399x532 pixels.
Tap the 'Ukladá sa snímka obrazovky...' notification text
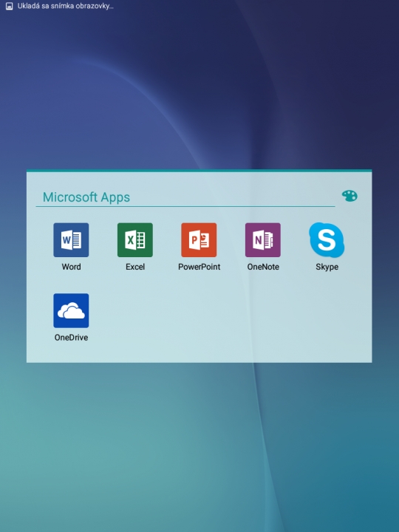point(66,6)
